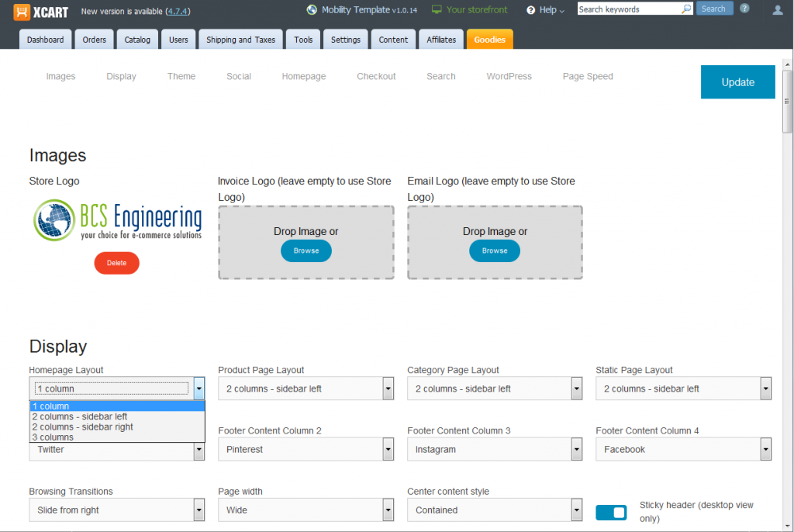
Task: Click the Help question-mark icon
Action: pyautogui.click(x=530, y=10)
